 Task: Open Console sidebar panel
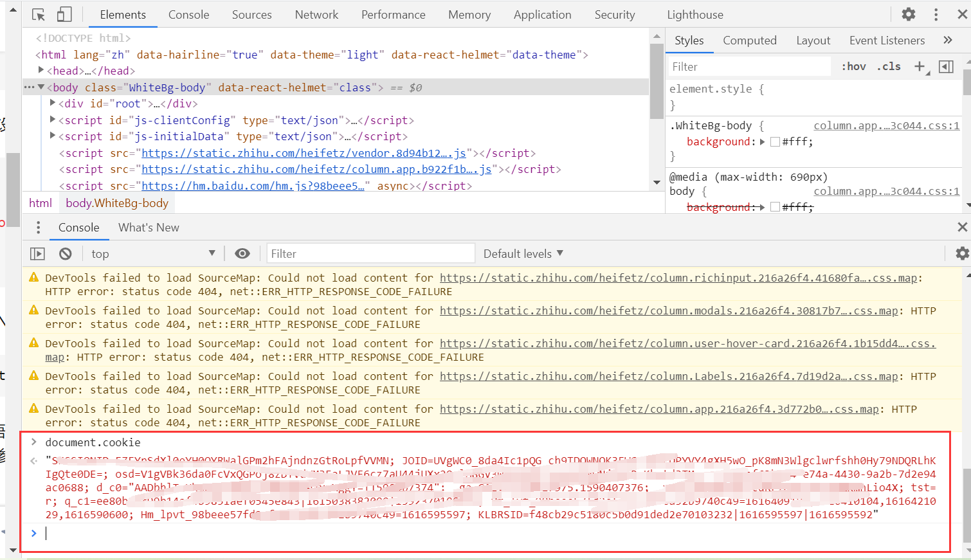[37, 253]
